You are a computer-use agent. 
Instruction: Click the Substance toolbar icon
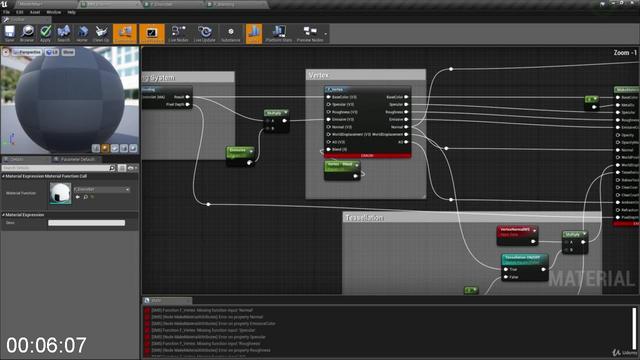(231, 33)
